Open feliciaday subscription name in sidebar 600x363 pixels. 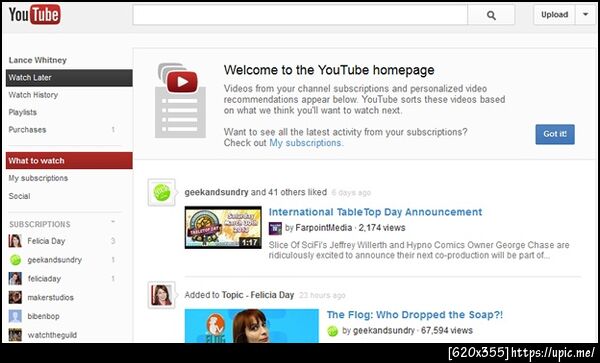tap(44, 279)
